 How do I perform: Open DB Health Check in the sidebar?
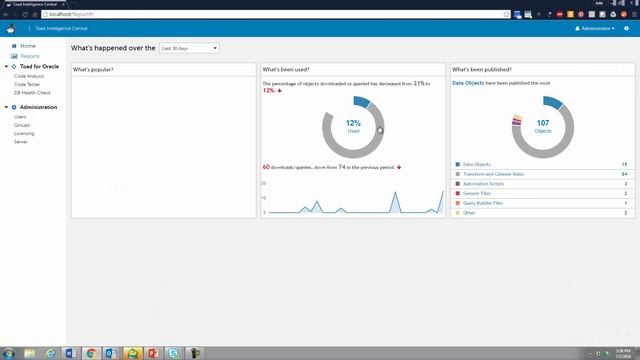(32, 93)
